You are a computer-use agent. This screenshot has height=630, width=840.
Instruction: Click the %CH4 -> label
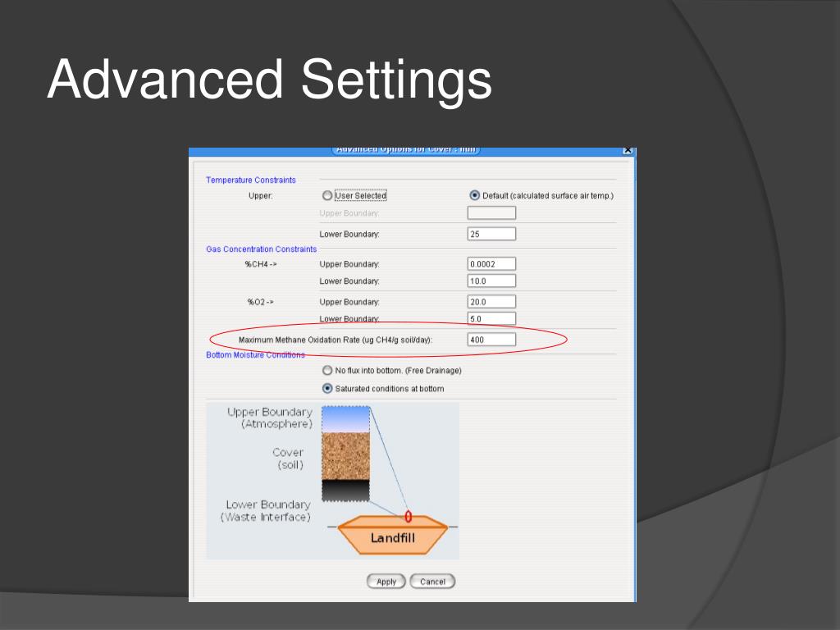coord(261,264)
